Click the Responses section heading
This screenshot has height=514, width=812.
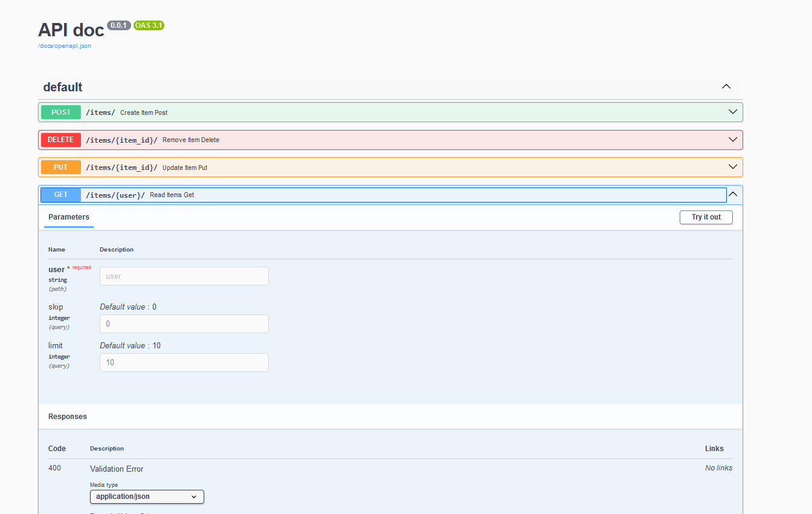[x=68, y=417]
